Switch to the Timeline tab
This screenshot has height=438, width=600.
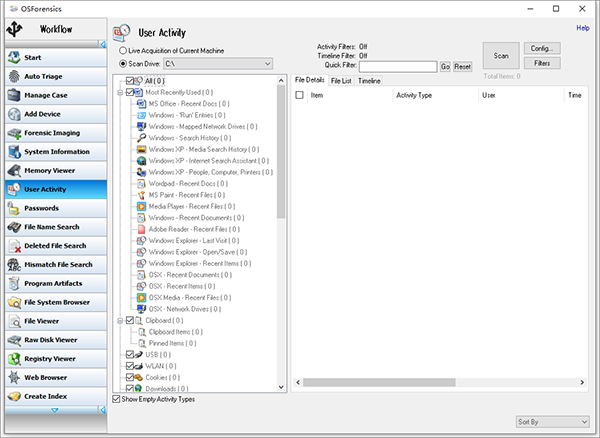(x=368, y=80)
